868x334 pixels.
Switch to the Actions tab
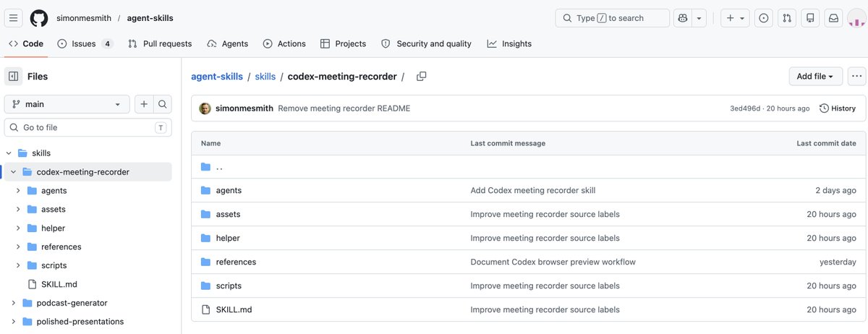(284, 43)
